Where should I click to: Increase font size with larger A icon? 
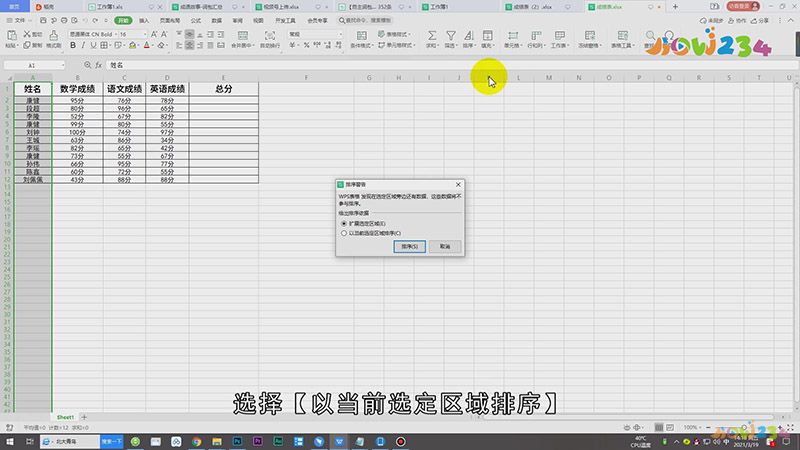point(154,34)
